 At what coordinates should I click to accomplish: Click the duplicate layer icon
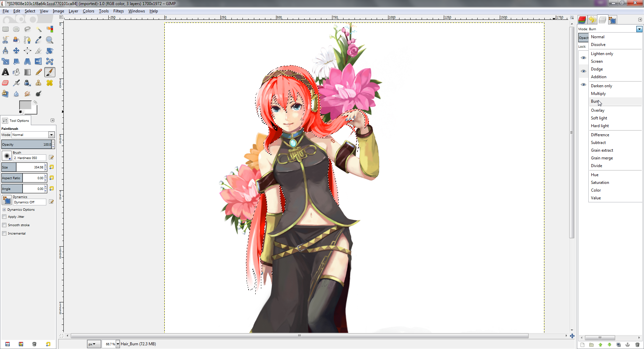619,345
